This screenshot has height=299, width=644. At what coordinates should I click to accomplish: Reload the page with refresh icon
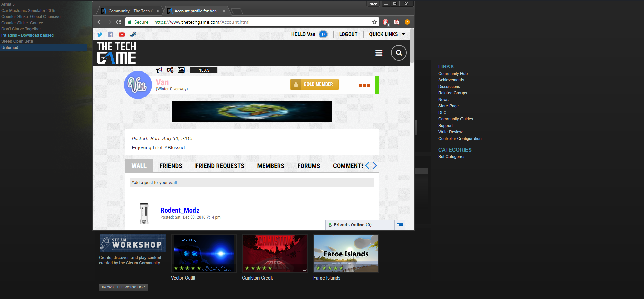[x=119, y=22]
